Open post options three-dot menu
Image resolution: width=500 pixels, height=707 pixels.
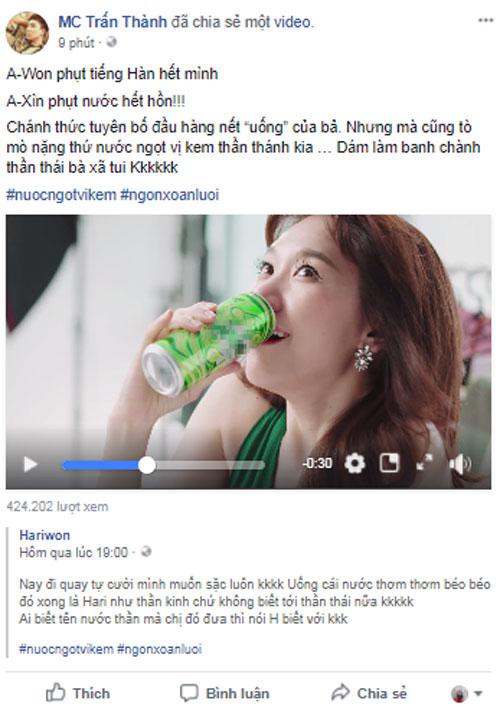click(486, 20)
